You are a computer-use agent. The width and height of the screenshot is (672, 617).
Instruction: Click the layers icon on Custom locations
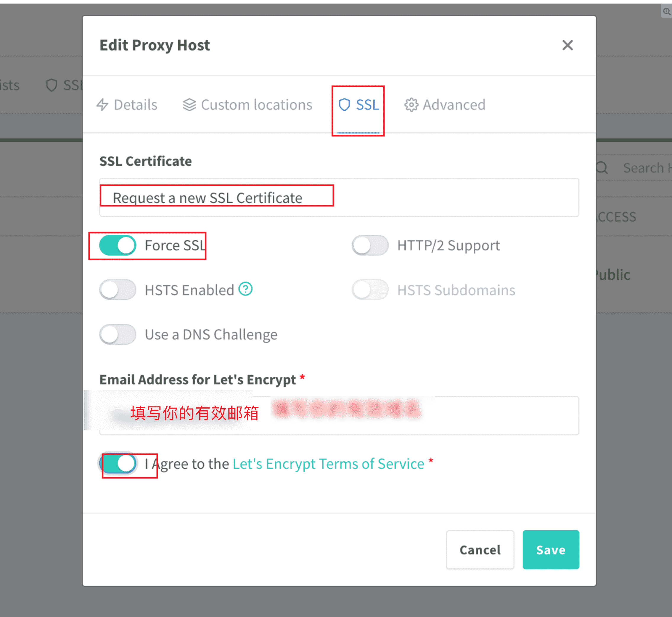[190, 105]
